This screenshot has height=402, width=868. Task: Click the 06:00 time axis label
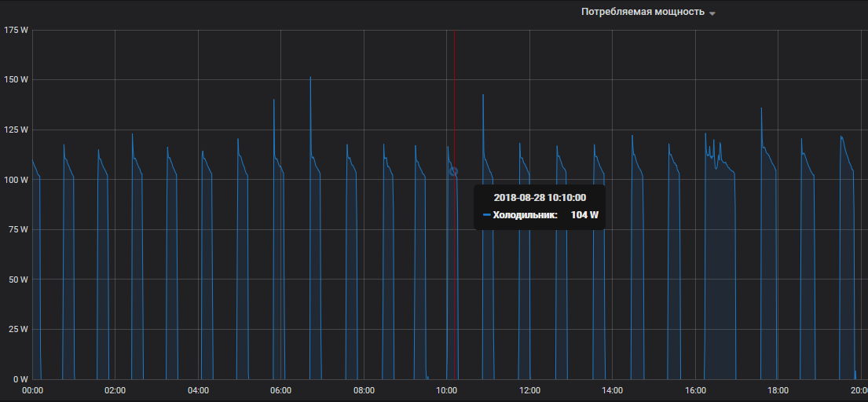[x=280, y=390]
